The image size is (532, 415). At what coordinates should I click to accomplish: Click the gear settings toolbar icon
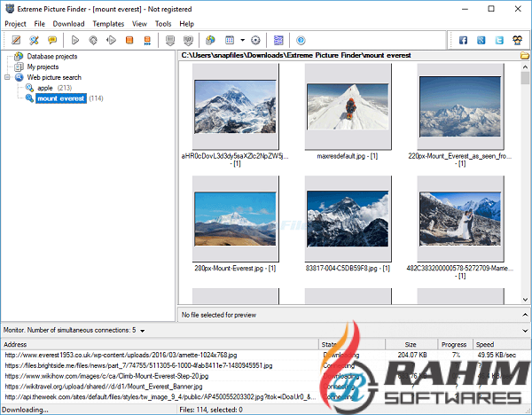click(x=255, y=40)
